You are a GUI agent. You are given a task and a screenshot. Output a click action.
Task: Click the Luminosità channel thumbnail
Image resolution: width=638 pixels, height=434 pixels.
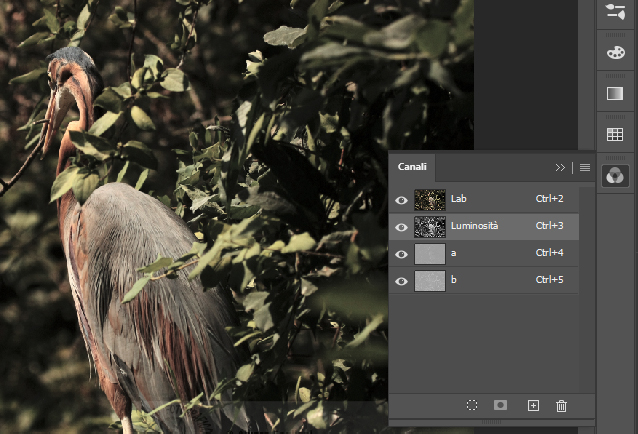tap(430, 227)
